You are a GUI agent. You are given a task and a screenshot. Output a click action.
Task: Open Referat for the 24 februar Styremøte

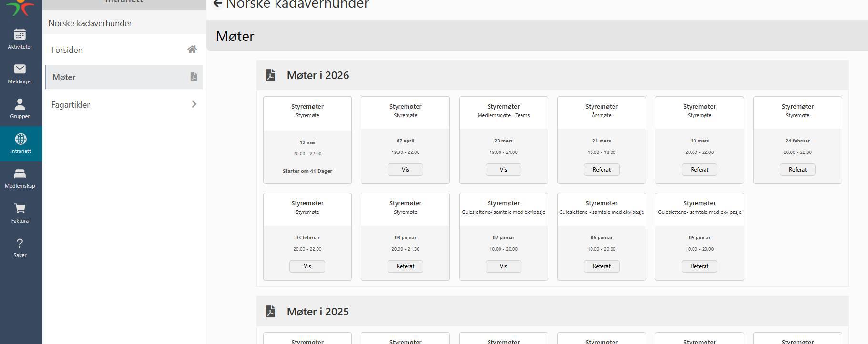797,170
